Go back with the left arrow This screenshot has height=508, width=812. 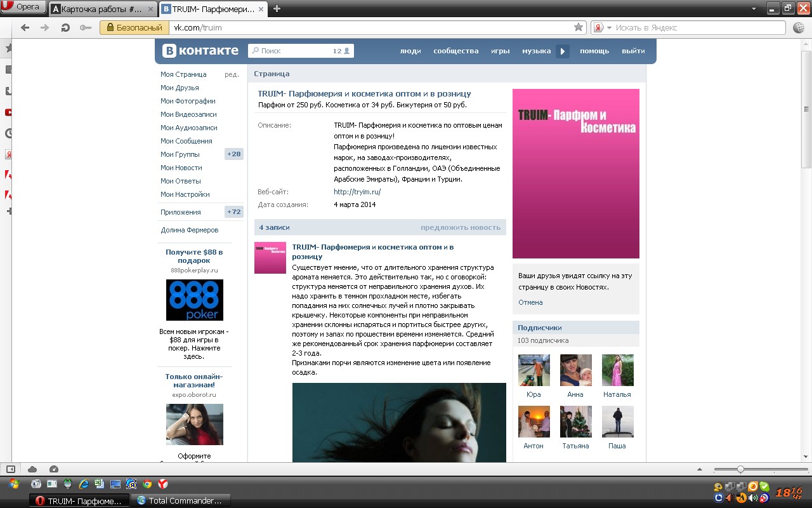click(25, 27)
